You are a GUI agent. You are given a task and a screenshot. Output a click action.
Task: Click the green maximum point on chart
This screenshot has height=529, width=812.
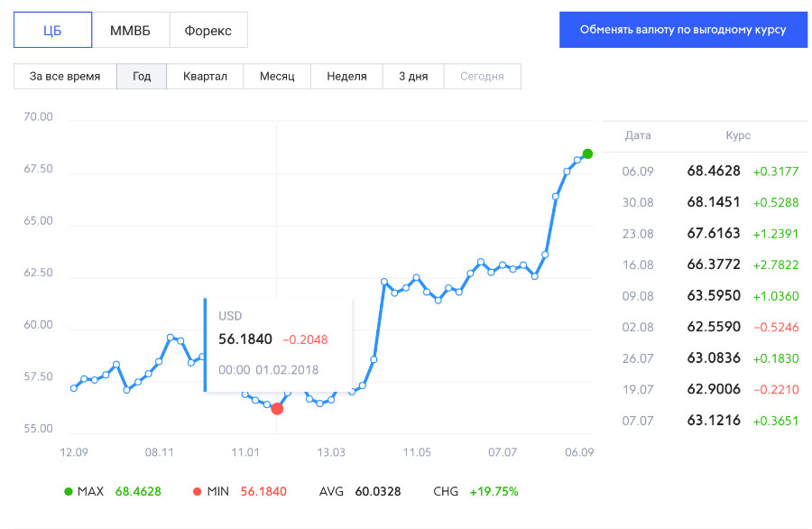coord(587,153)
